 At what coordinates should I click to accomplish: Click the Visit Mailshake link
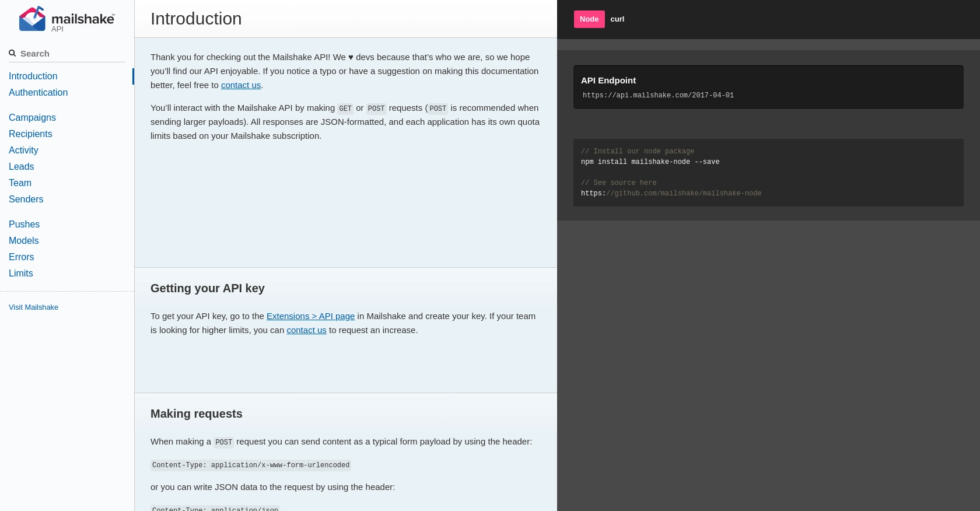pos(34,307)
